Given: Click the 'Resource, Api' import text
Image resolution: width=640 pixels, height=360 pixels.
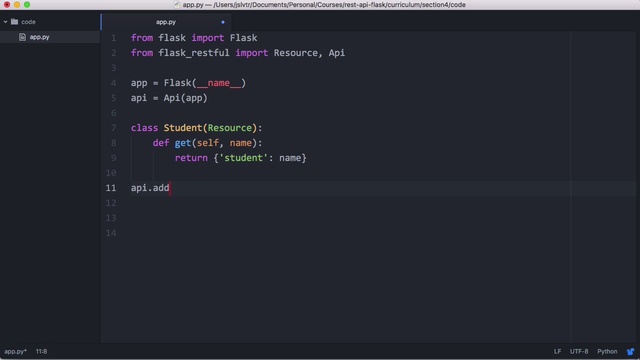Looking at the screenshot, I should (309, 53).
